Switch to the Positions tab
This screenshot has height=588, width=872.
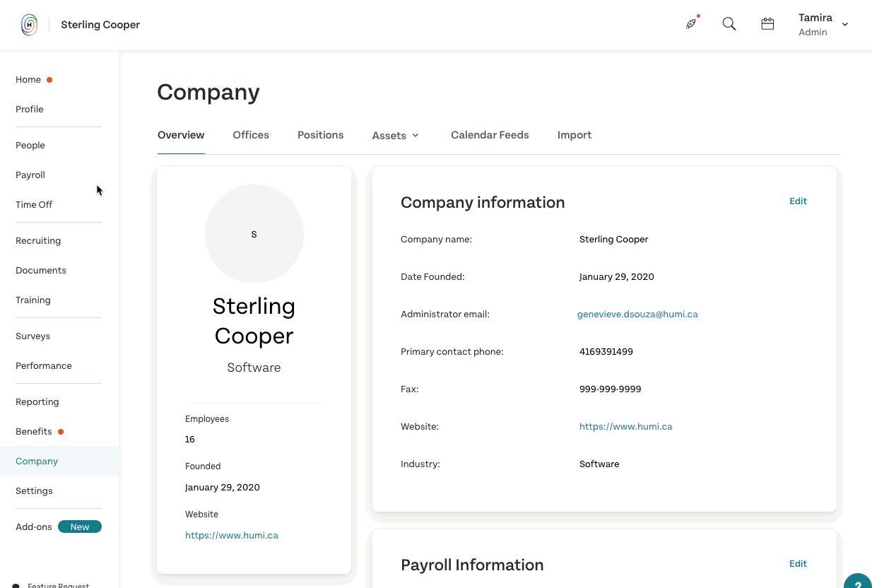[321, 135]
